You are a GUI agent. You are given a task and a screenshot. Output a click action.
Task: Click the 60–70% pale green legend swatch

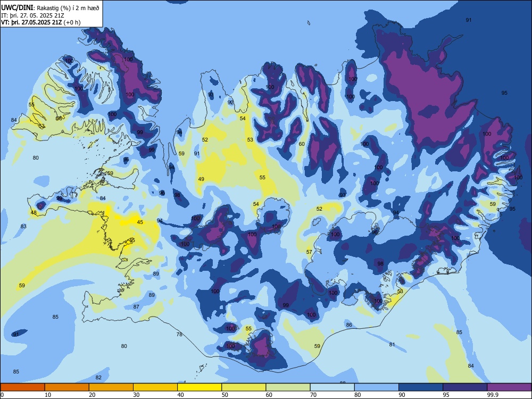[288, 387]
